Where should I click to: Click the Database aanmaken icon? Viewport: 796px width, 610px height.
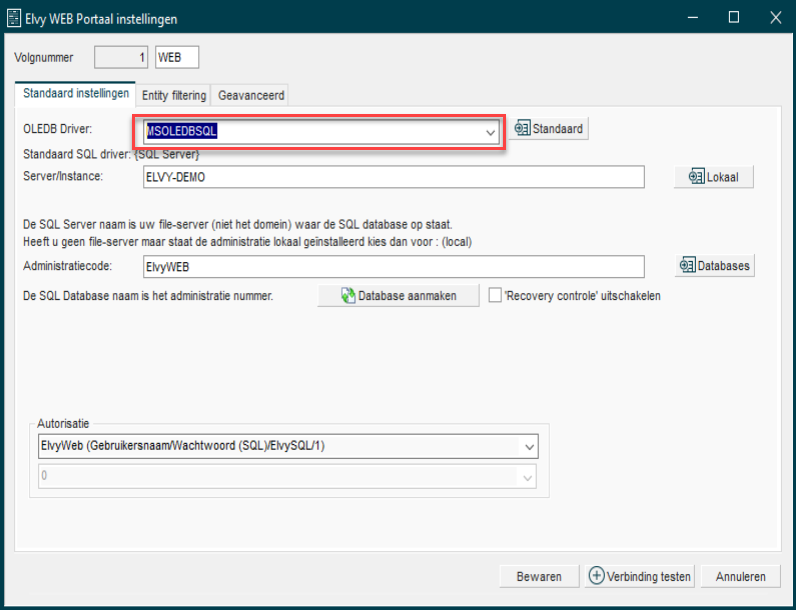coord(347,296)
